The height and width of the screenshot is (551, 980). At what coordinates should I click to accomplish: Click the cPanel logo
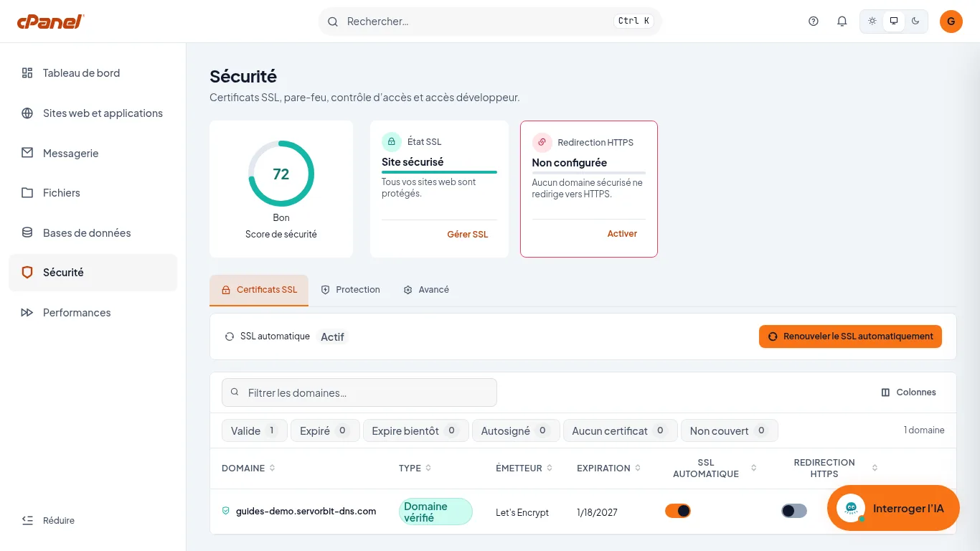coord(51,22)
